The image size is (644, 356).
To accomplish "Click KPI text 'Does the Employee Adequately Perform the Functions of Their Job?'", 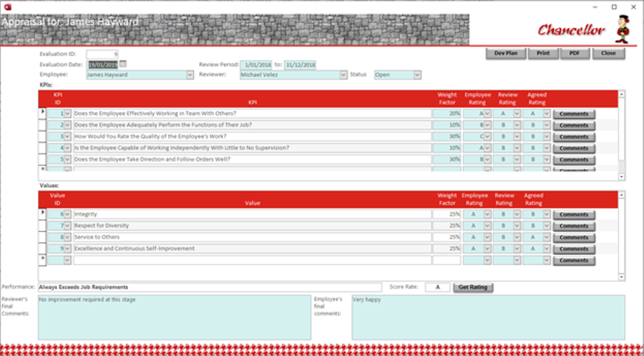I will [163, 125].
